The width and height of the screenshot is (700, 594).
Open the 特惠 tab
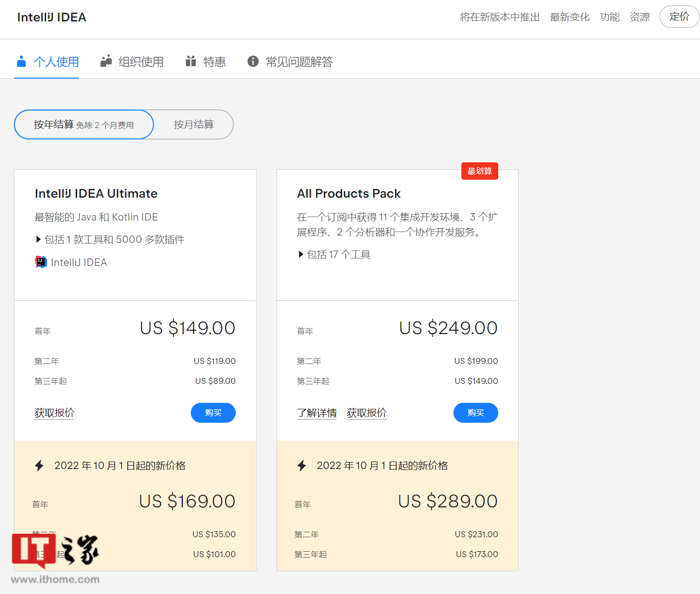click(x=206, y=62)
